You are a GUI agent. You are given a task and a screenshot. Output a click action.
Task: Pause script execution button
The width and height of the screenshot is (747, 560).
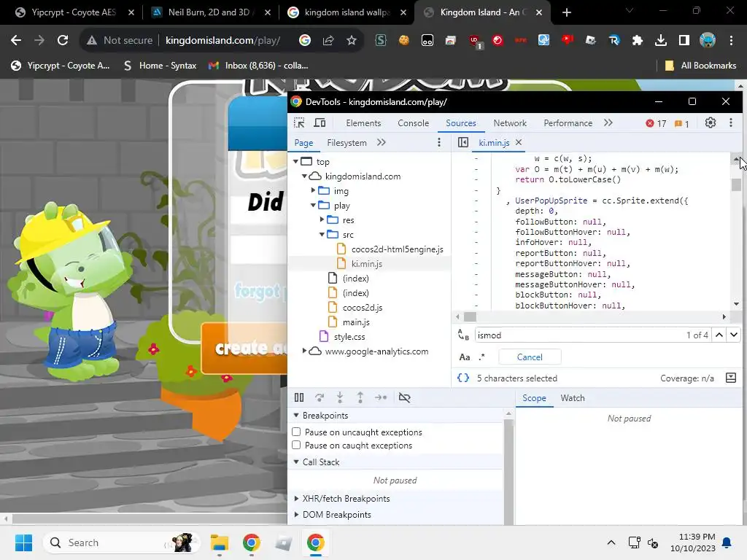point(299,397)
